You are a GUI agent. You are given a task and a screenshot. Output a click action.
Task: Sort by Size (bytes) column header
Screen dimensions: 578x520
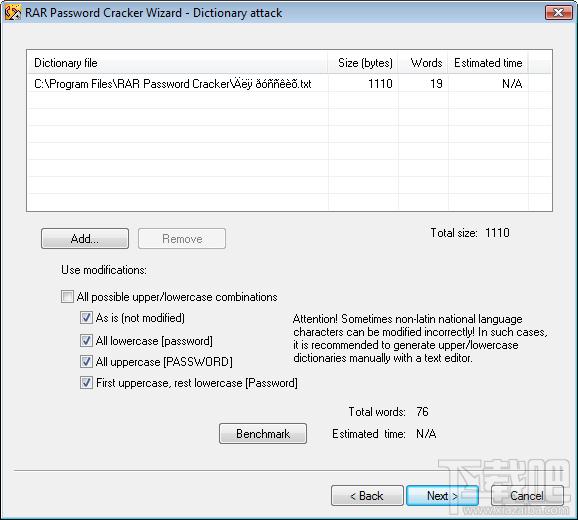pos(363,63)
